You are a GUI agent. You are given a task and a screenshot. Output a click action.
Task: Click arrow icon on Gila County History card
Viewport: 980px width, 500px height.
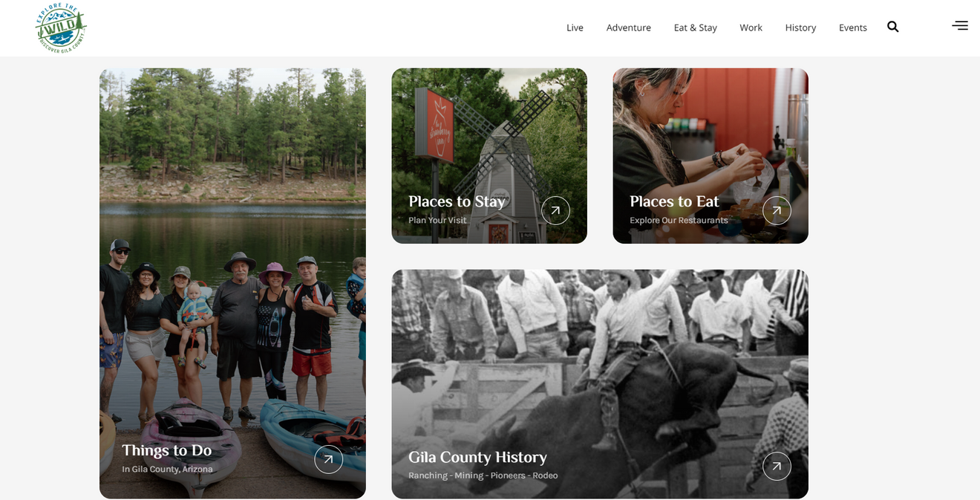pos(777,466)
